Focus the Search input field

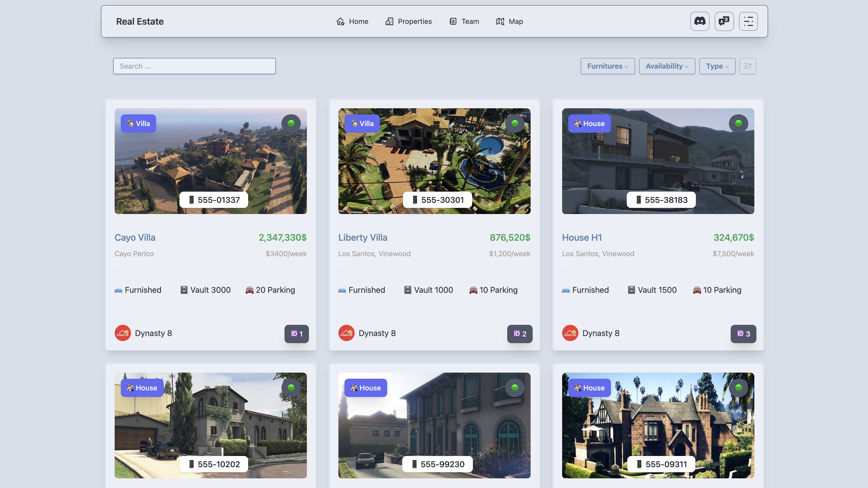point(194,66)
